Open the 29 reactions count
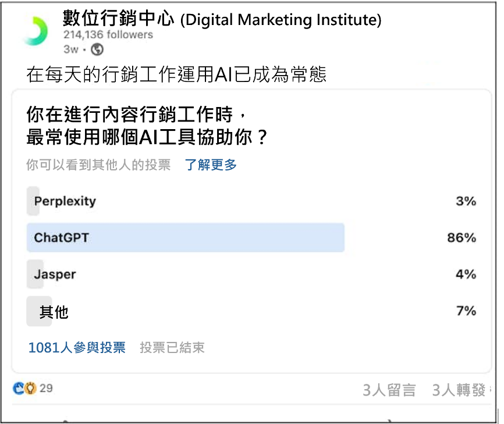 46,388
